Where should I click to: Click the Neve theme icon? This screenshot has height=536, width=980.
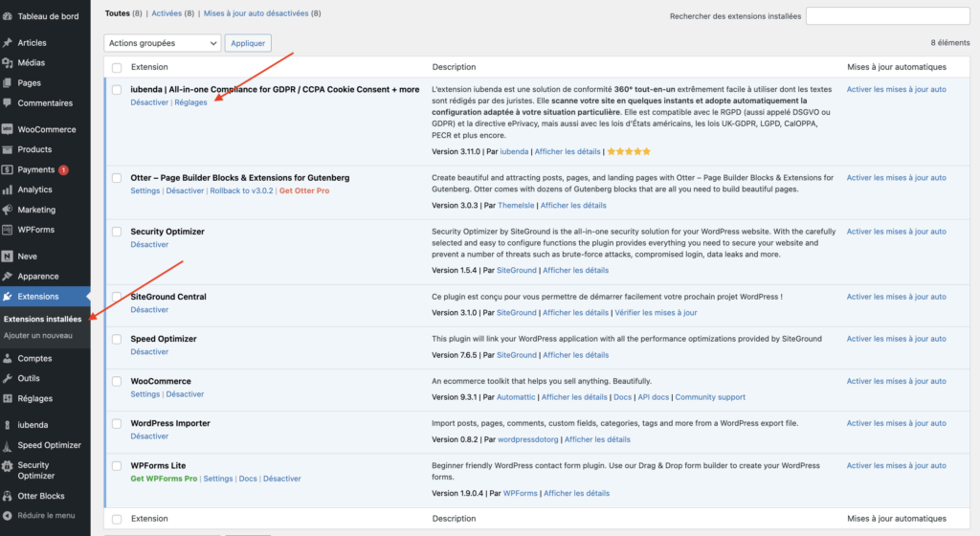(8, 257)
